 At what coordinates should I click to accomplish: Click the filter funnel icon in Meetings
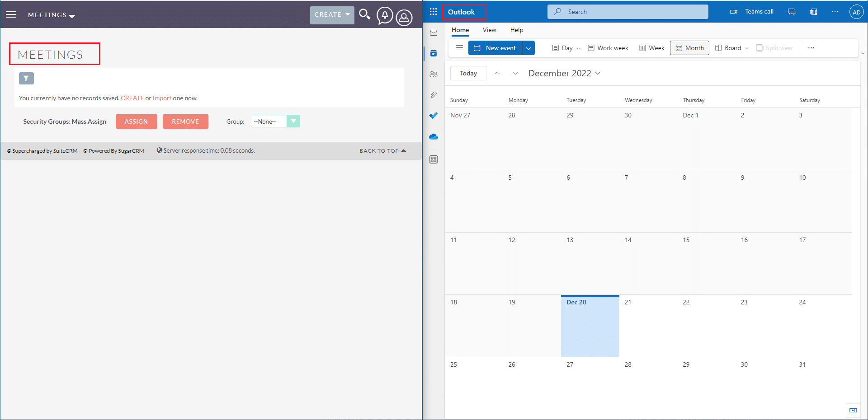click(26, 78)
